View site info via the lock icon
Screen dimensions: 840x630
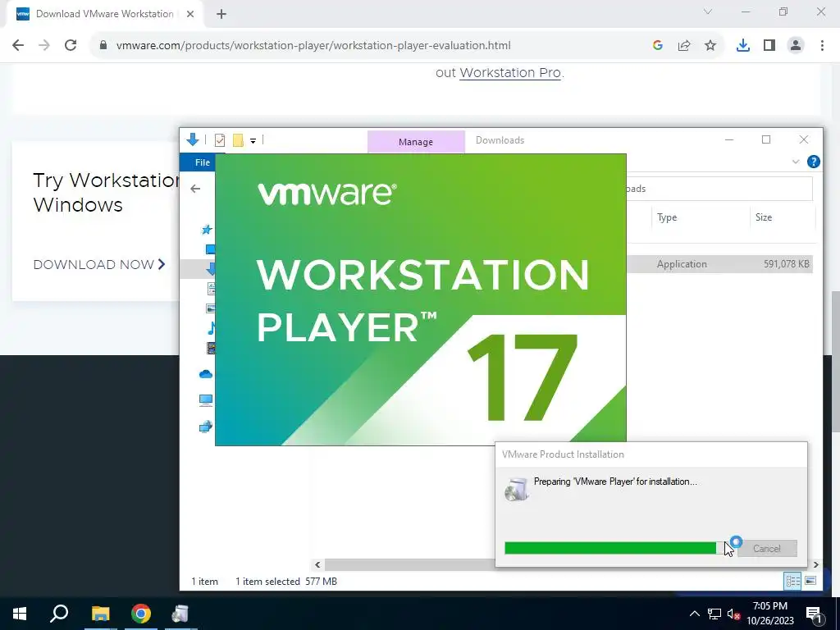103,46
